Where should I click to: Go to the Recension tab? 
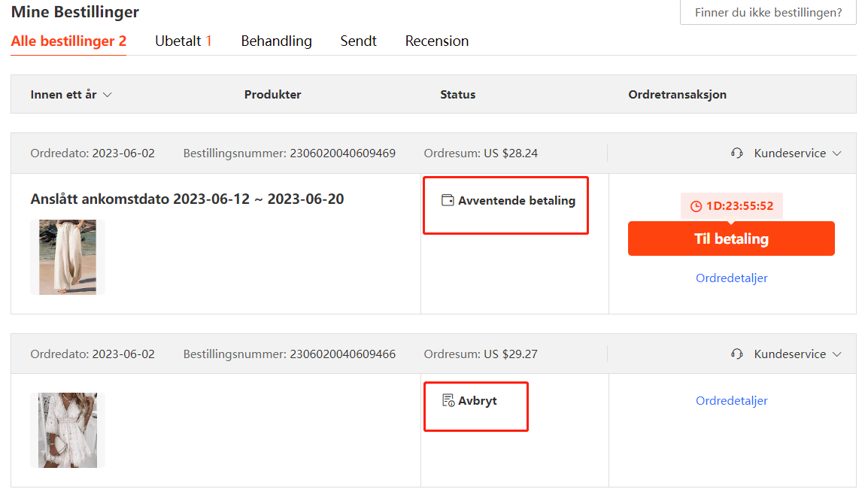[436, 41]
